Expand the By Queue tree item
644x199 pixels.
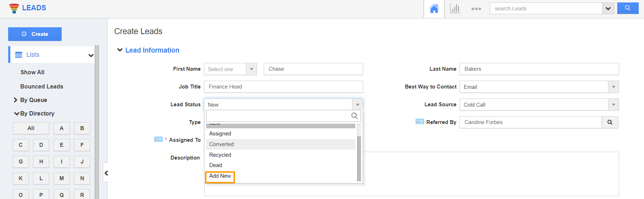(x=16, y=100)
